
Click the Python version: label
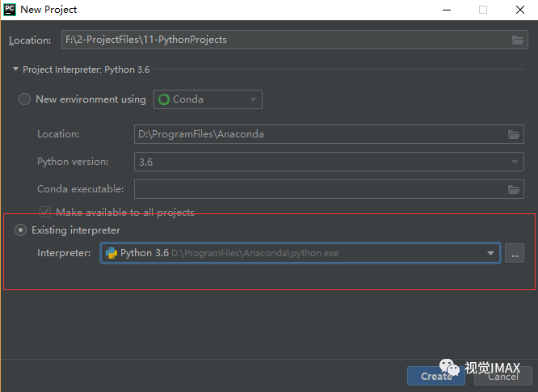click(73, 162)
